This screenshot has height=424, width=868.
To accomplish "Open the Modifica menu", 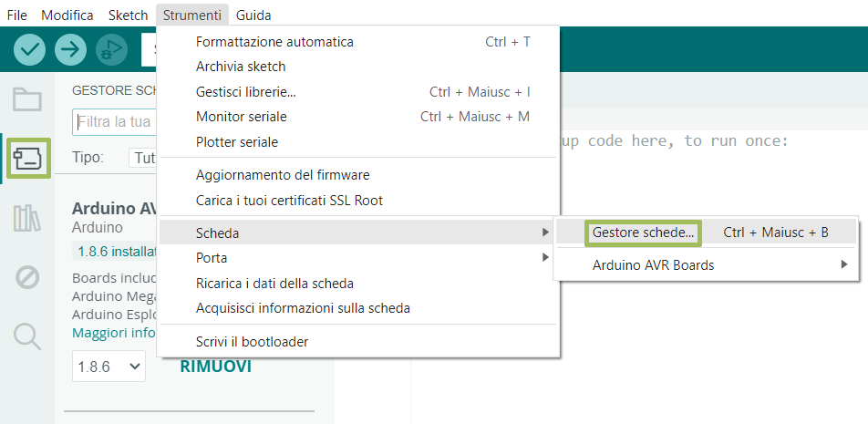I will [67, 15].
